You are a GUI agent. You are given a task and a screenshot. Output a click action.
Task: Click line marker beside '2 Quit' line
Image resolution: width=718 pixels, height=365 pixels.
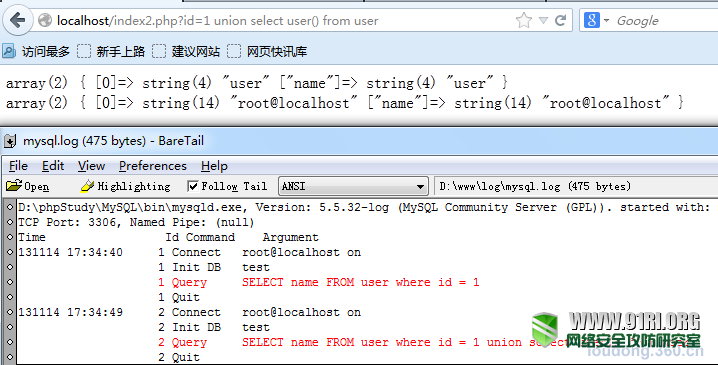pos(10,357)
